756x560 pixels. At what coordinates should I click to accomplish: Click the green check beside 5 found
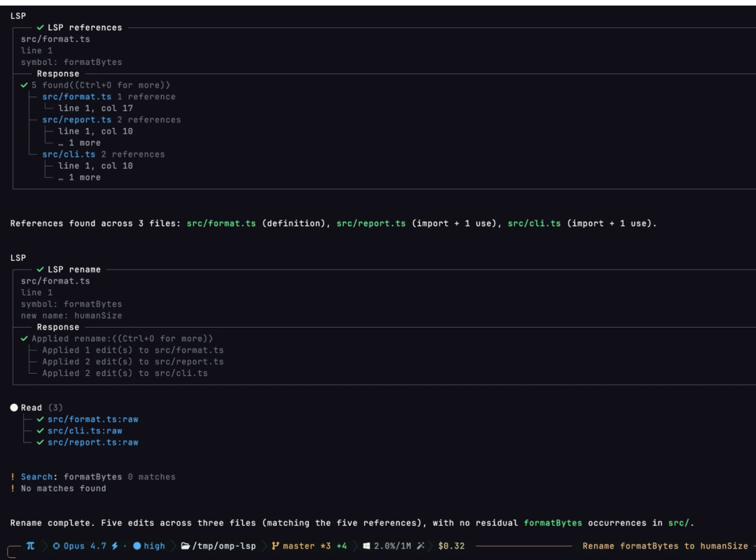[x=24, y=85]
